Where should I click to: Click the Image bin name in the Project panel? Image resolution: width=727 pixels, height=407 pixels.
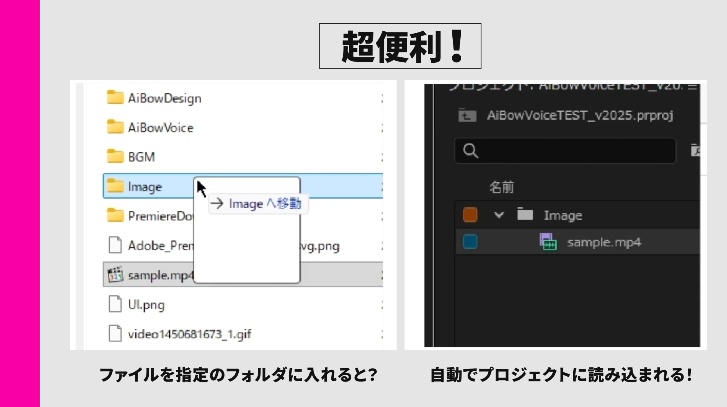(563, 216)
